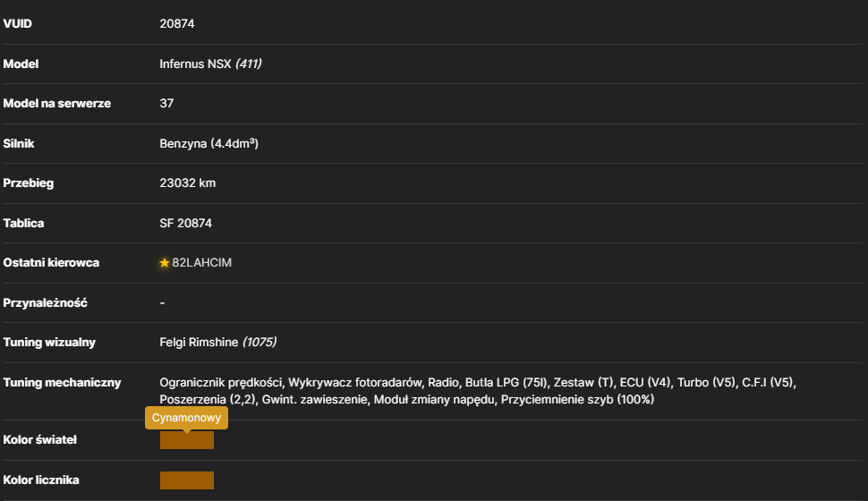This screenshot has height=501, width=868.
Task: Click the rim part ID (1075)
Action: click(x=260, y=342)
